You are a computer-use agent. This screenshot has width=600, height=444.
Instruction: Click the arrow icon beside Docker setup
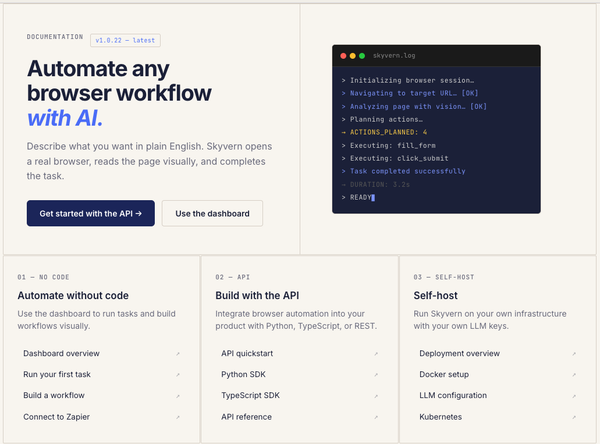click(574, 375)
